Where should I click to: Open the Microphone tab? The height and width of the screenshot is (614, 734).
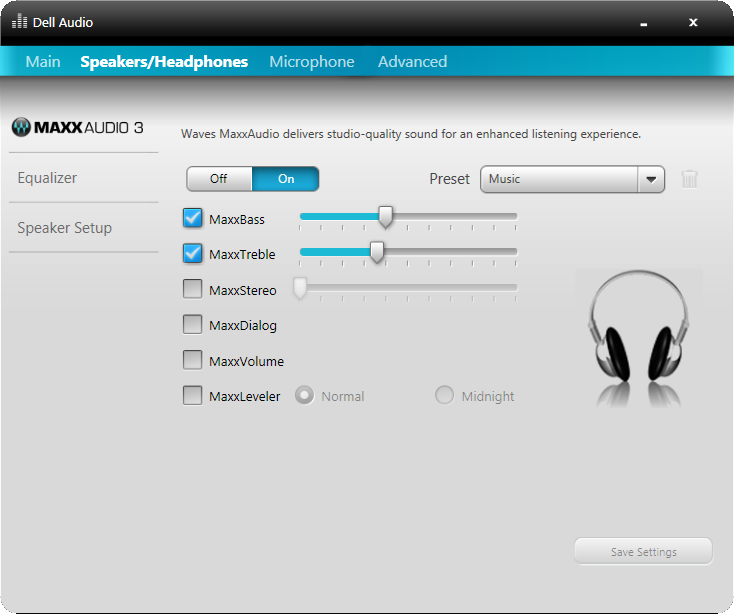(312, 61)
